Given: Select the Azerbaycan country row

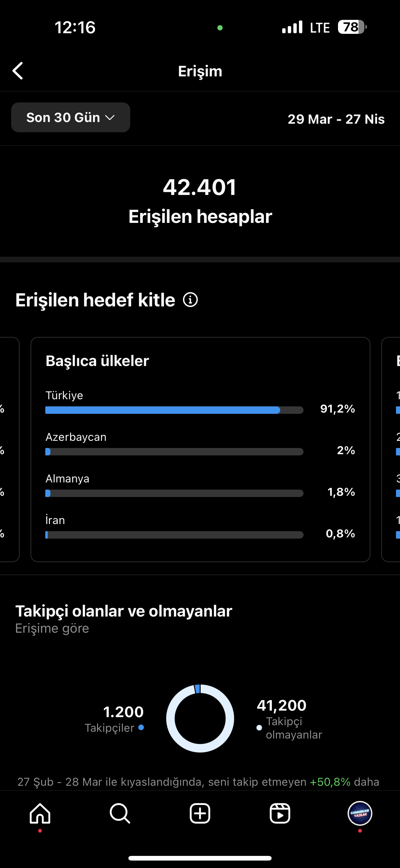Looking at the screenshot, I should [200, 444].
